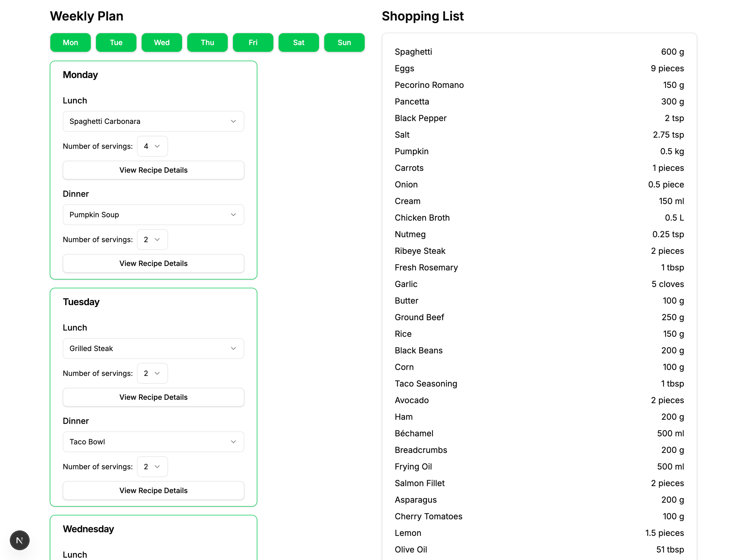Open Monday dinner servings dropdown
Viewport: 747px width, 560px height.
pos(152,240)
